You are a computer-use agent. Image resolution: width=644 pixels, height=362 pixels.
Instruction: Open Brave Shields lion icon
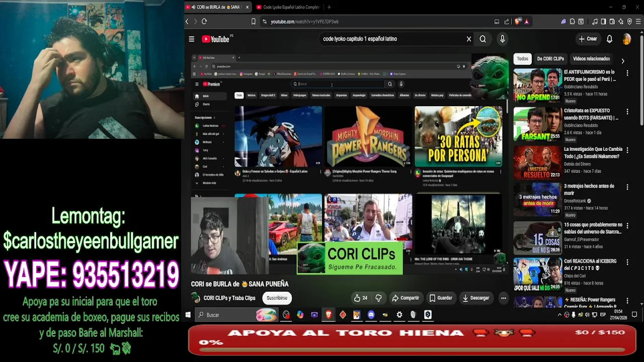pyautogui.click(x=517, y=22)
